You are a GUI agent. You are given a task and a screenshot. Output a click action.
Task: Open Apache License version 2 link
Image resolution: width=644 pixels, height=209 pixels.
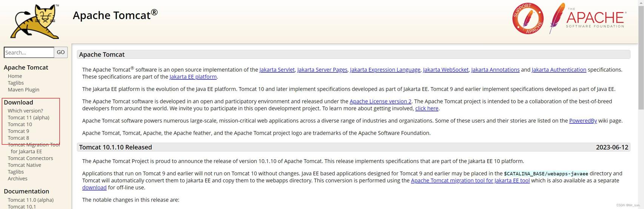click(x=380, y=101)
